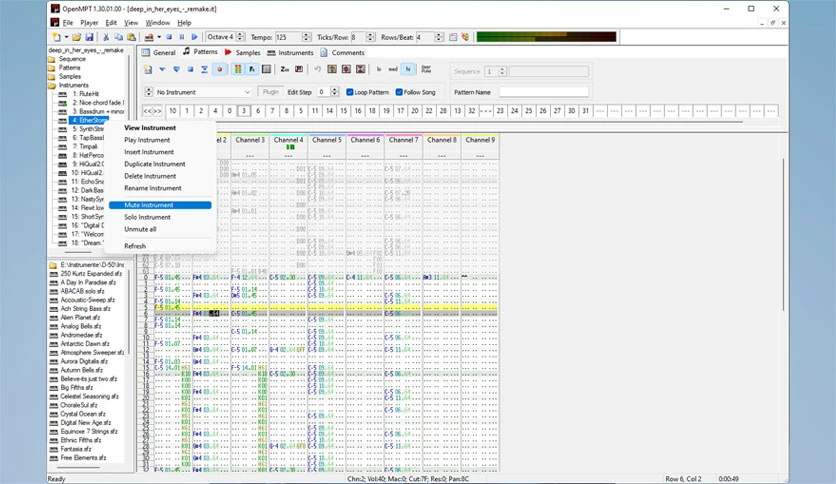Click the stop icon in pattern toolbar

[190, 69]
